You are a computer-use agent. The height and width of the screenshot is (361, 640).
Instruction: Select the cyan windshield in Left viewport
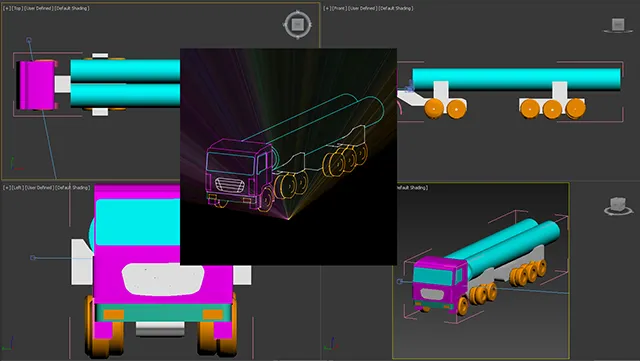pyautogui.click(x=137, y=222)
